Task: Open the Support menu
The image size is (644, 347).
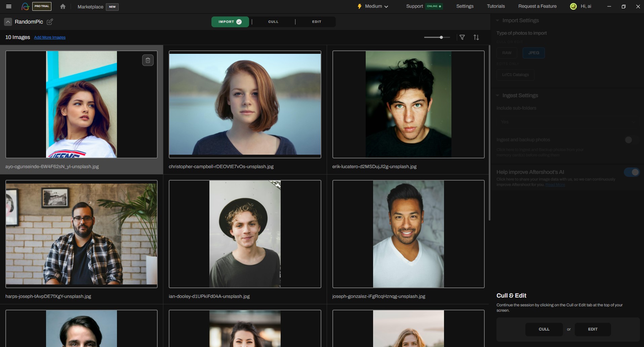Action: (414, 6)
